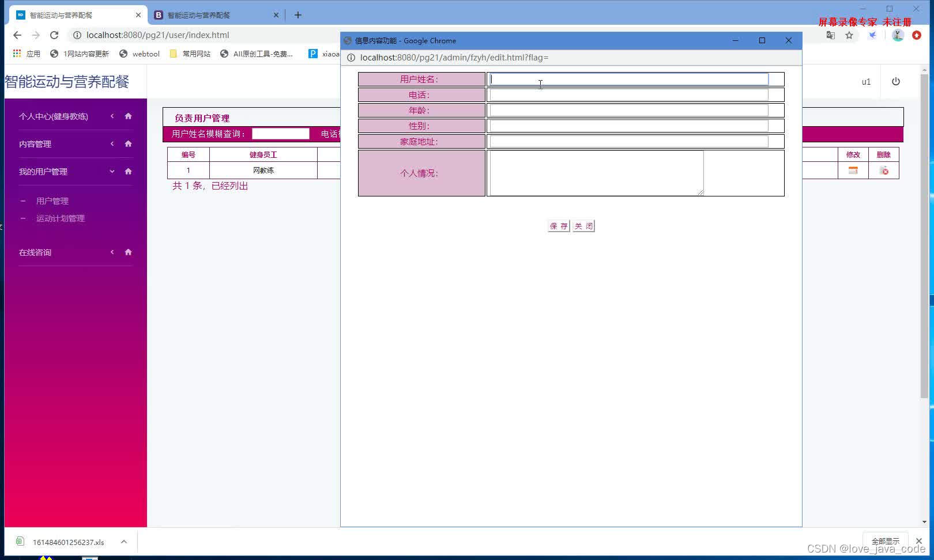The width and height of the screenshot is (934, 560).
Task: Close the first browser tab
Action: point(138,15)
